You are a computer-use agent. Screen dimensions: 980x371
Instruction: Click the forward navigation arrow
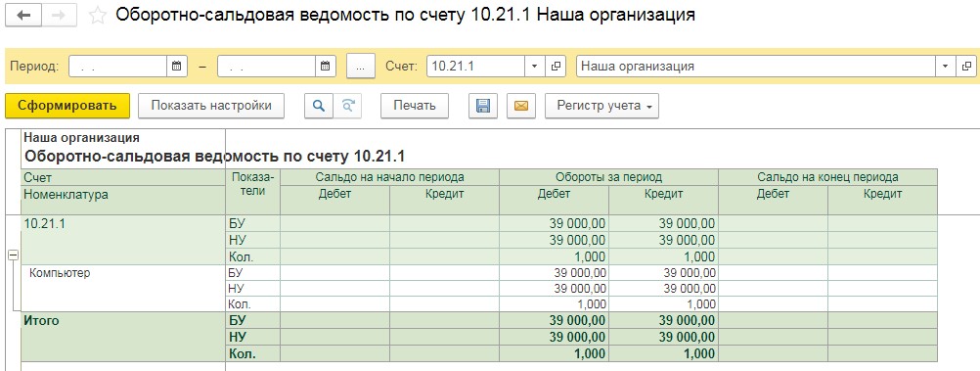click(59, 16)
